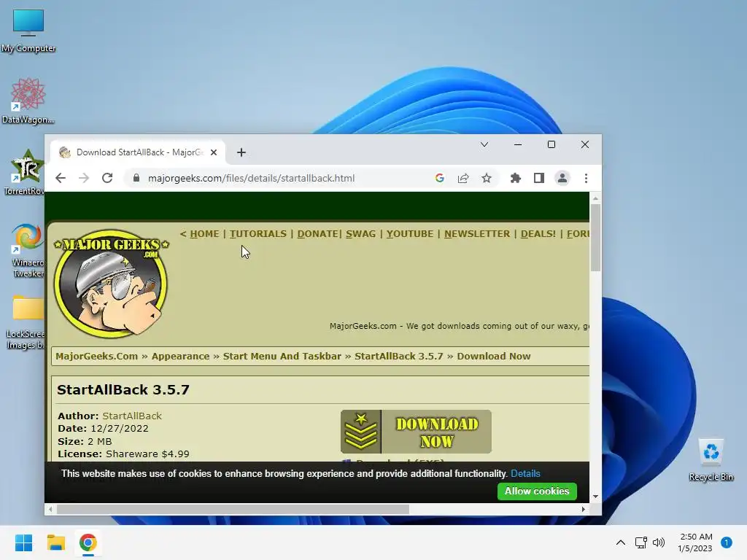
Task: Click the address bar URL
Action: 251,178
